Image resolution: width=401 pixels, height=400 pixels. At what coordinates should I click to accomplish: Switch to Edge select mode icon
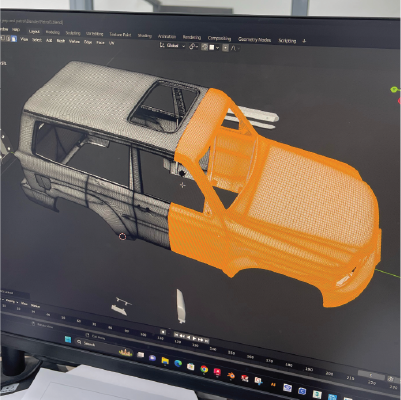8,38
